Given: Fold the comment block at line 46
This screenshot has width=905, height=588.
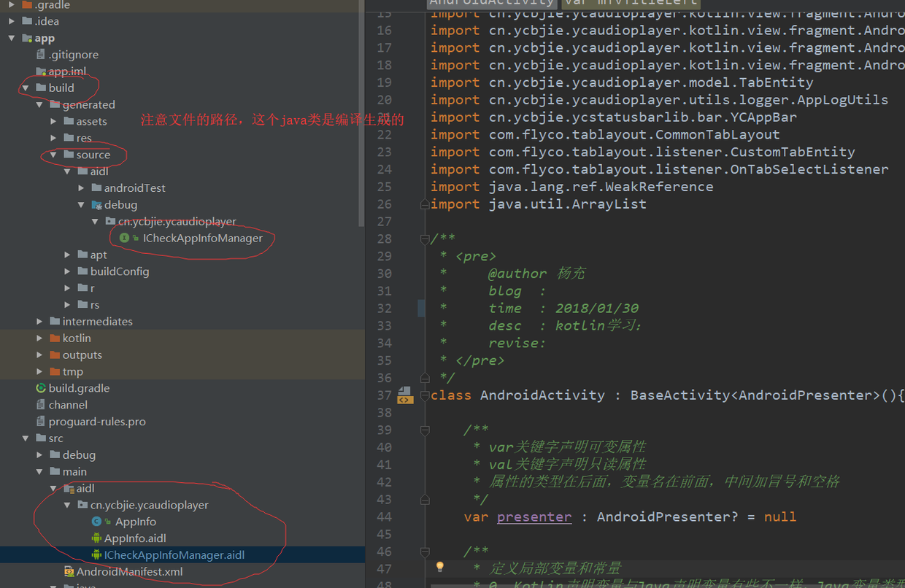Looking at the screenshot, I should pyautogui.click(x=424, y=552).
